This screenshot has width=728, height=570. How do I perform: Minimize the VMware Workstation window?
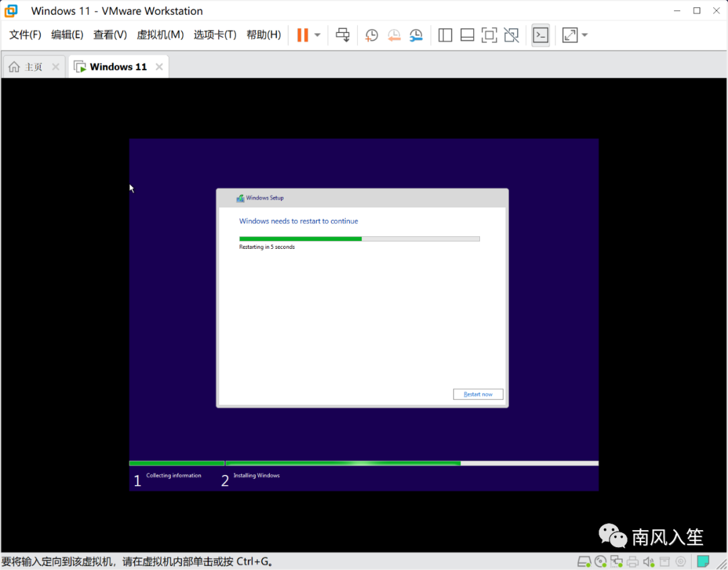pos(677,11)
